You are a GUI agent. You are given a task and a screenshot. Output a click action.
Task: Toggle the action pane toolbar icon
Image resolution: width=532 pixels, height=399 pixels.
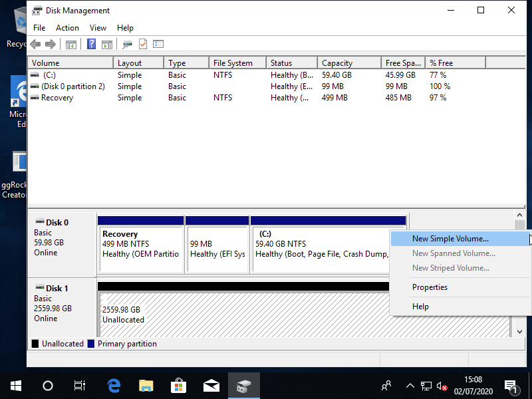tap(107, 44)
